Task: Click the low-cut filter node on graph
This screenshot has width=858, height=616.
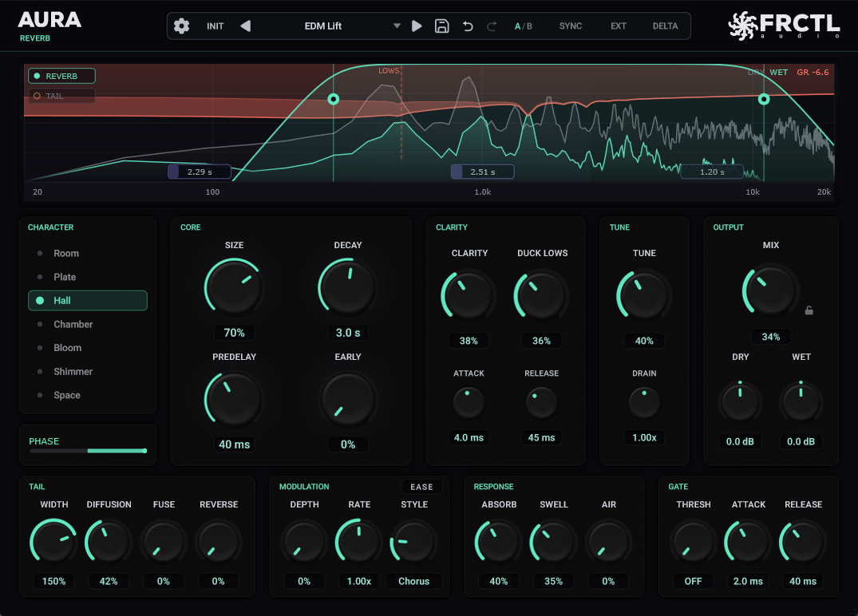Action: click(334, 99)
